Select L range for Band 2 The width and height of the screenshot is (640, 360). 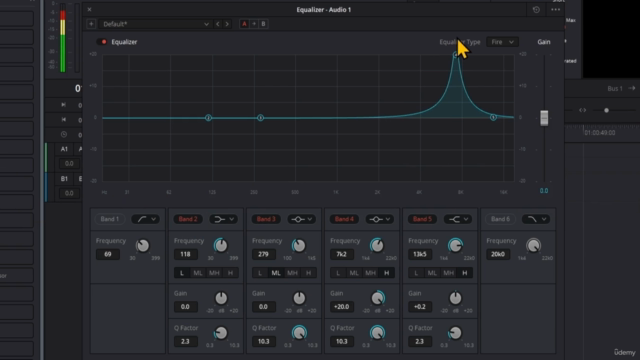(x=182, y=273)
